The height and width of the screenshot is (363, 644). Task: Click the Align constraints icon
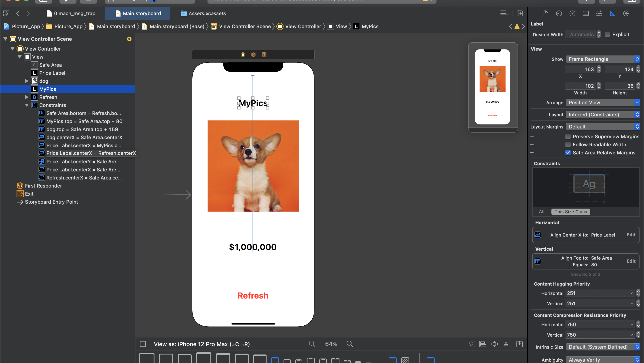pyautogui.click(x=483, y=344)
